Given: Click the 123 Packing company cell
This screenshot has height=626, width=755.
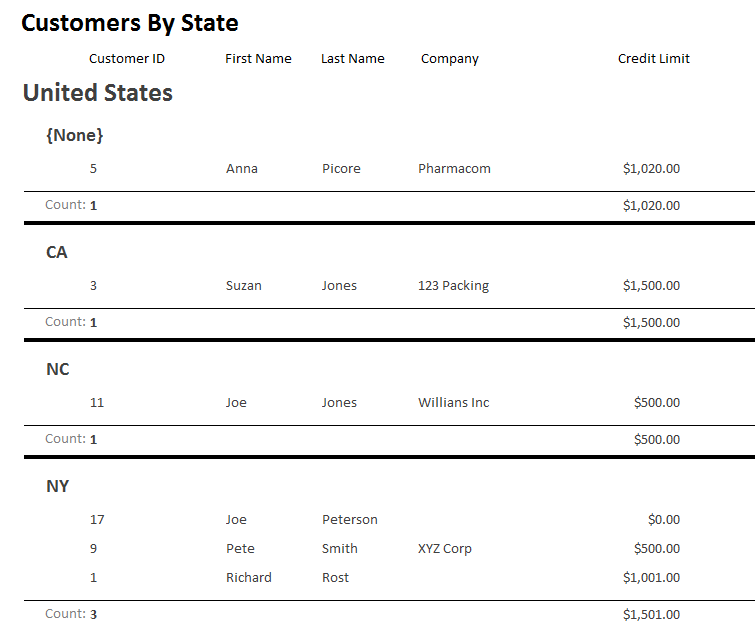Looking at the screenshot, I should click(x=453, y=286).
